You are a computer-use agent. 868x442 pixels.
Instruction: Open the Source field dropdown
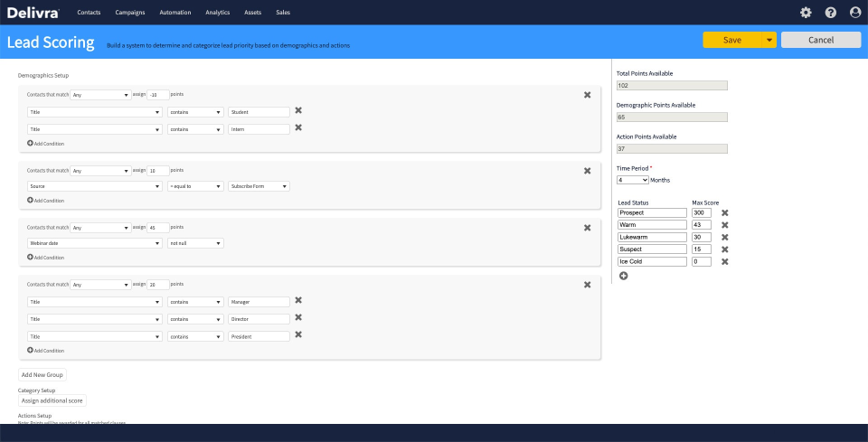[95, 186]
